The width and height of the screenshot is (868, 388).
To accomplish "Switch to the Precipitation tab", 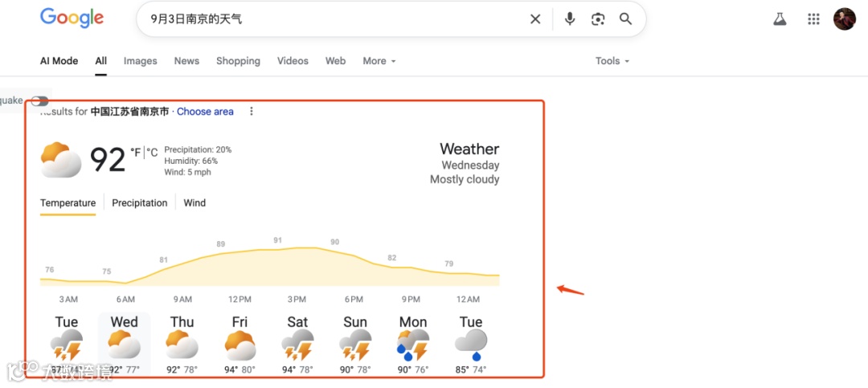I will click(x=140, y=203).
